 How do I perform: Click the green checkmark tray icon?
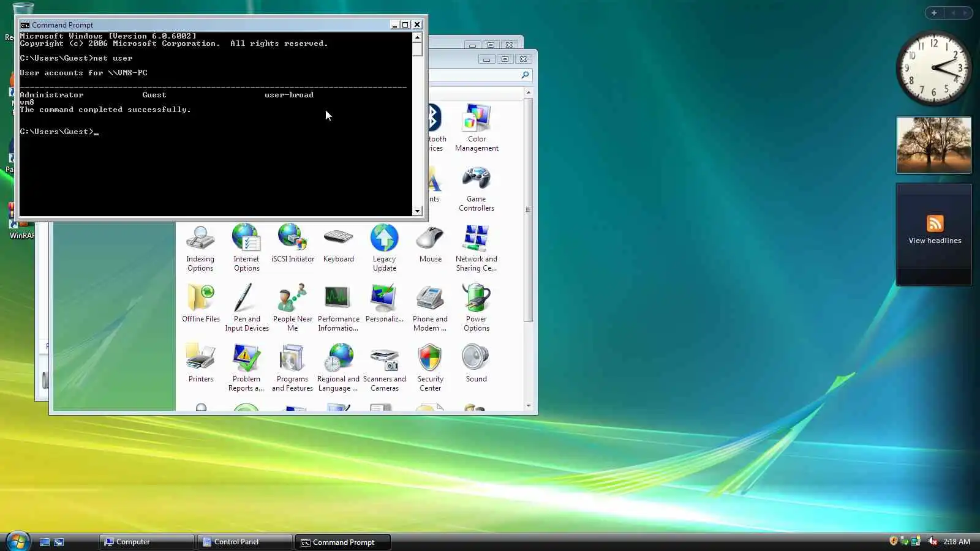(x=904, y=541)
